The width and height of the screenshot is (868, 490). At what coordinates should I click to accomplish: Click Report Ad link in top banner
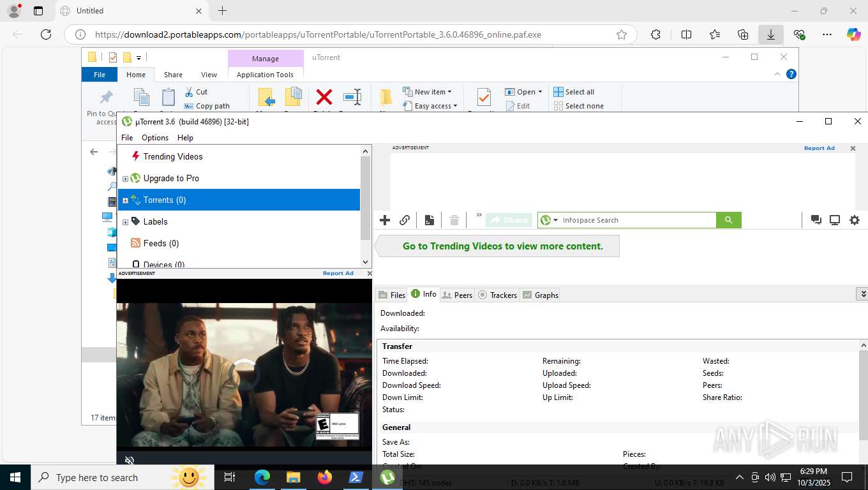(819, 148)
